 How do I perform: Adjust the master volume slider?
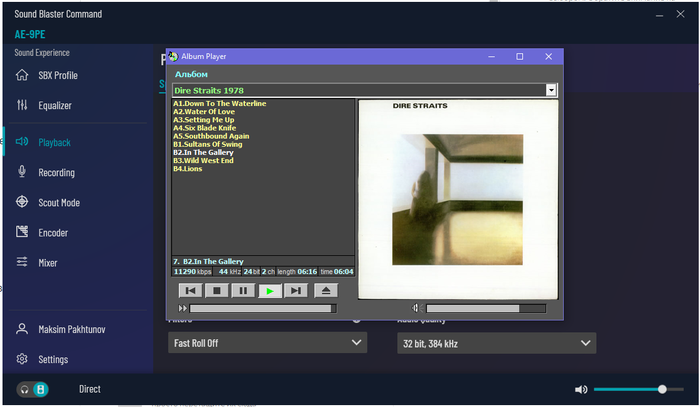coord(638,390)
